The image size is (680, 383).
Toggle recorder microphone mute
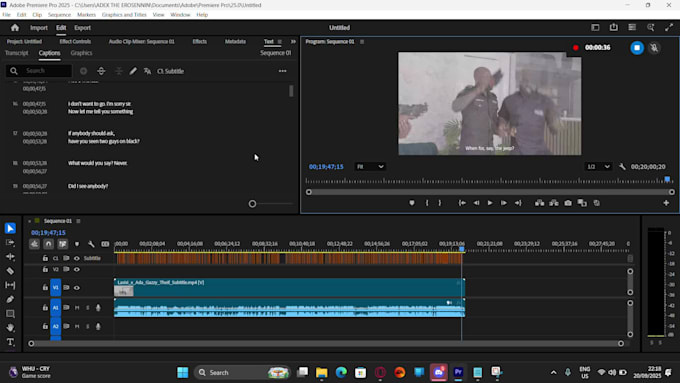click(x=654, y=48)
